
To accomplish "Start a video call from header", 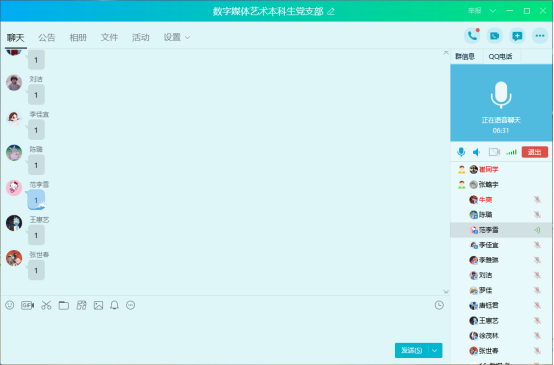I will click(495, 36).
